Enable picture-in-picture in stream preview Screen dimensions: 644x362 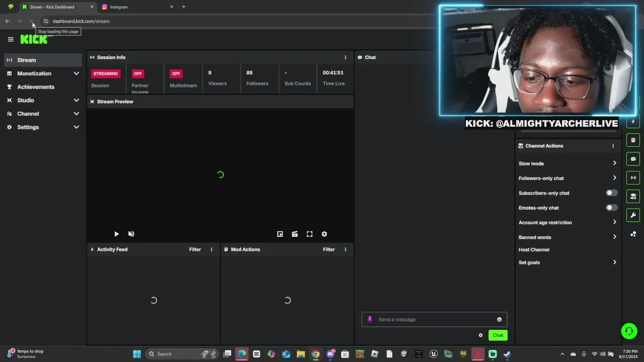[280, 234]
